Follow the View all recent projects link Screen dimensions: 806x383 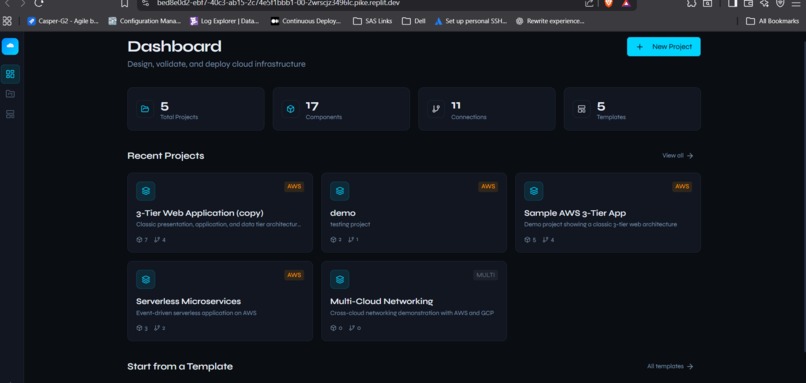click(x=677, y=156)
